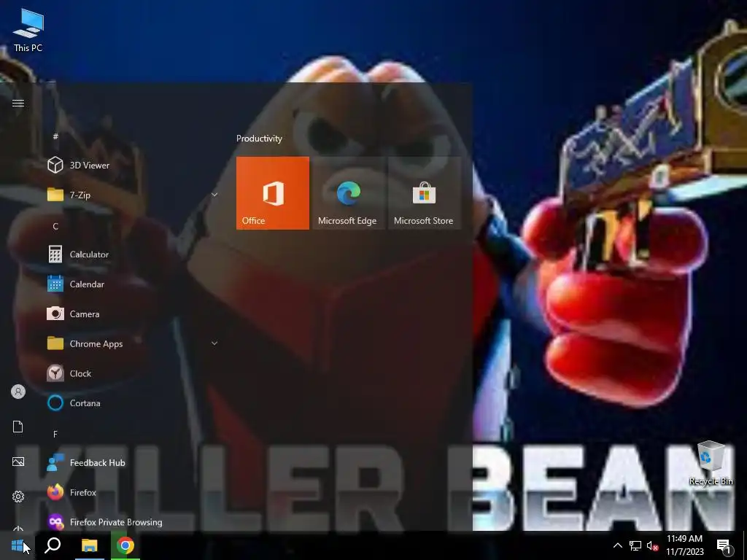The width and height of the screenshot is (747, 560).
Task: Expand the Start menu hamburger navigation
Action: pyautogui.click(x=18, y=104)
